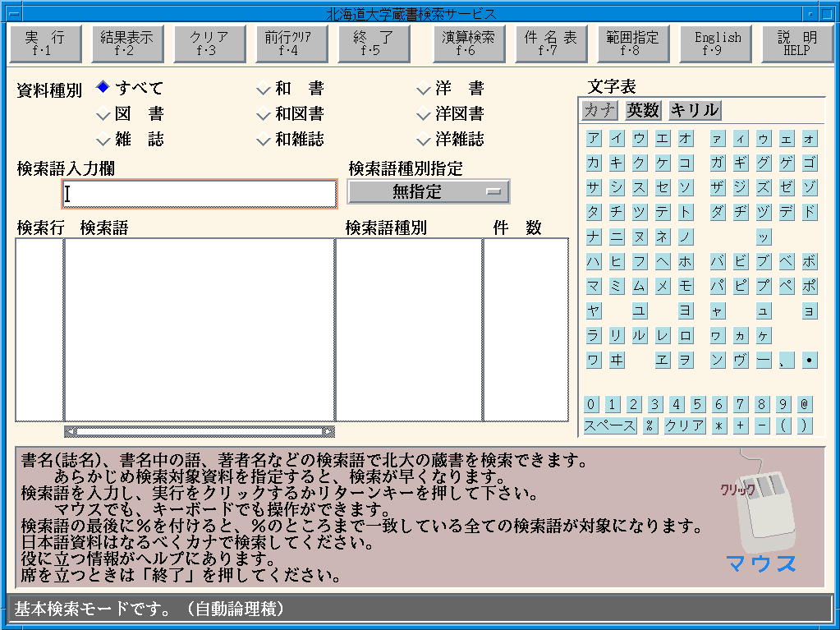Click the + plus key
The width and height of the screenshot is (840, 630).
(741, 425)
